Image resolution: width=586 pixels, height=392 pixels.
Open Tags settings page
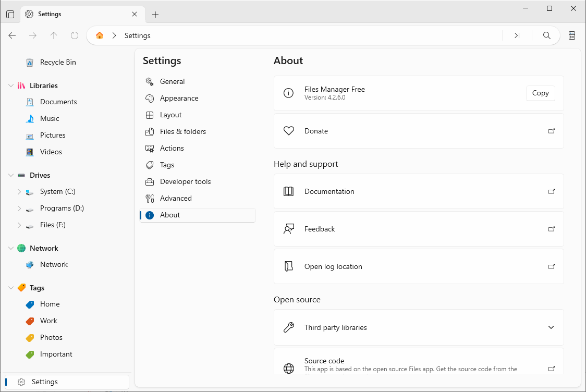[197, 165]
